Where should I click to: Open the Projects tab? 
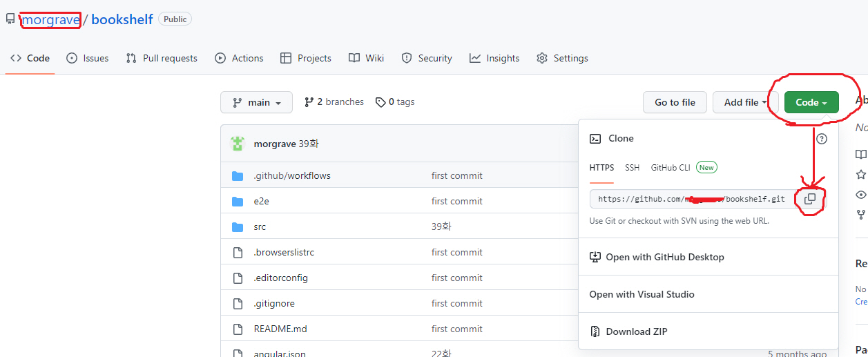pyautogui.click(x=306, y=58)
